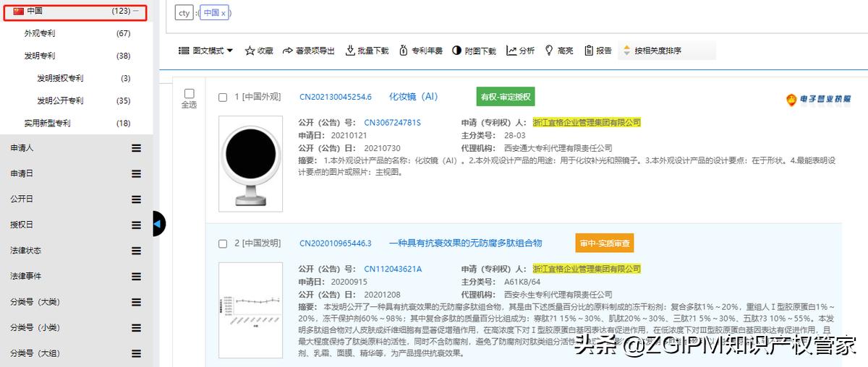
Task: Click applicant 浙江宜格企业管理集团有限公司 in result 1
Action: tap(587, 122)
